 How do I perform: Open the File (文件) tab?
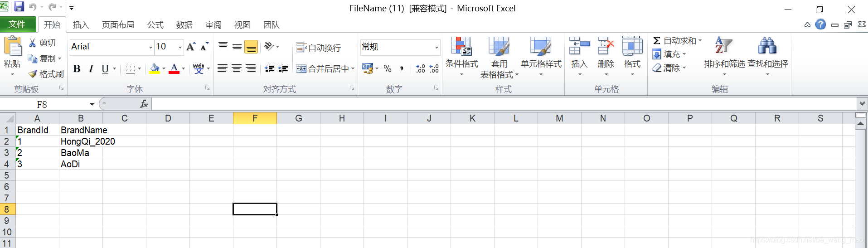coord(17,24)
